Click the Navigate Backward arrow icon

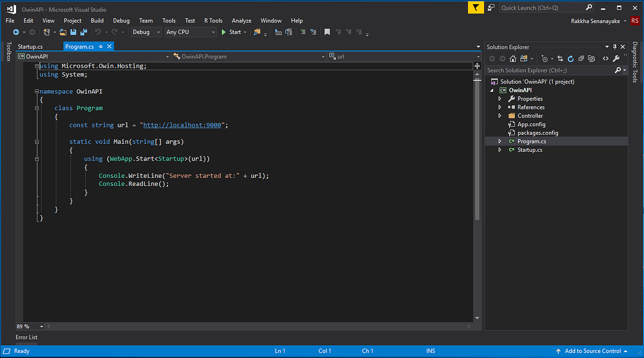[16, 32]
